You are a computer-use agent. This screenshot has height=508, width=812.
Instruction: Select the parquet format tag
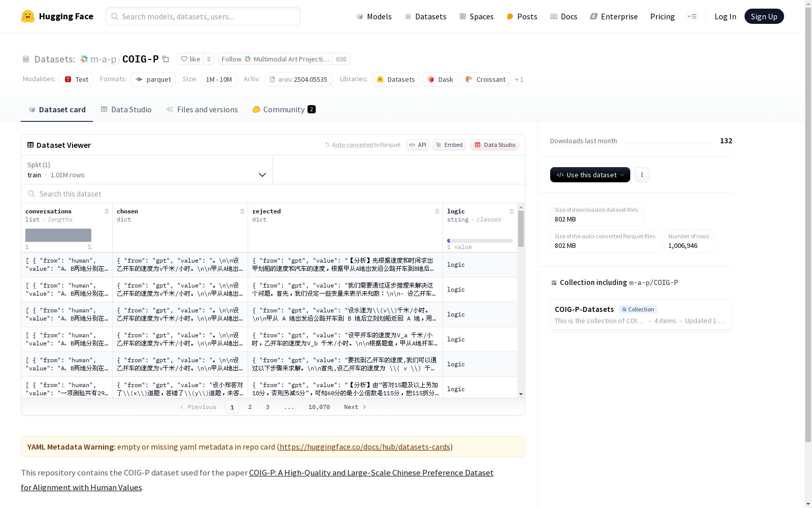153,79
